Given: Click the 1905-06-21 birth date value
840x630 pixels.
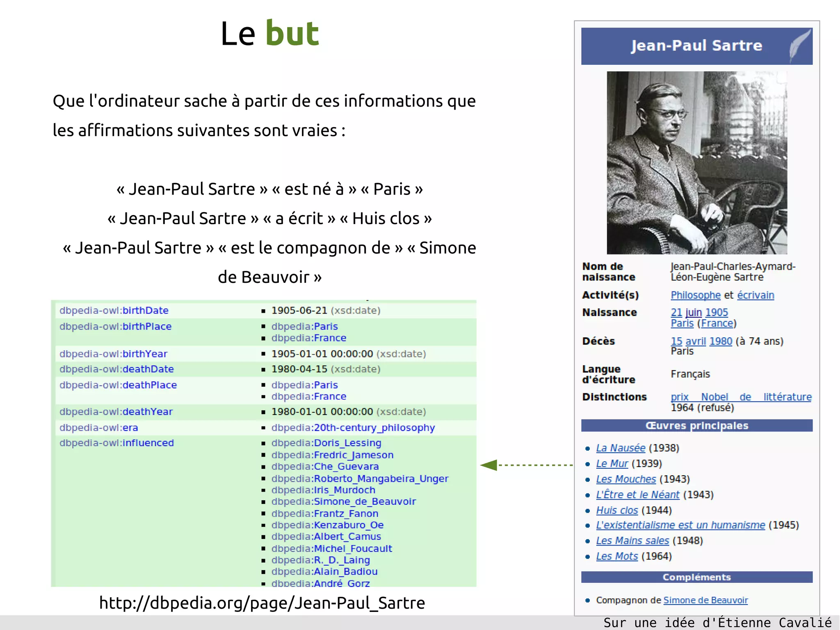Looking at the screenshot, I should 299,310.
